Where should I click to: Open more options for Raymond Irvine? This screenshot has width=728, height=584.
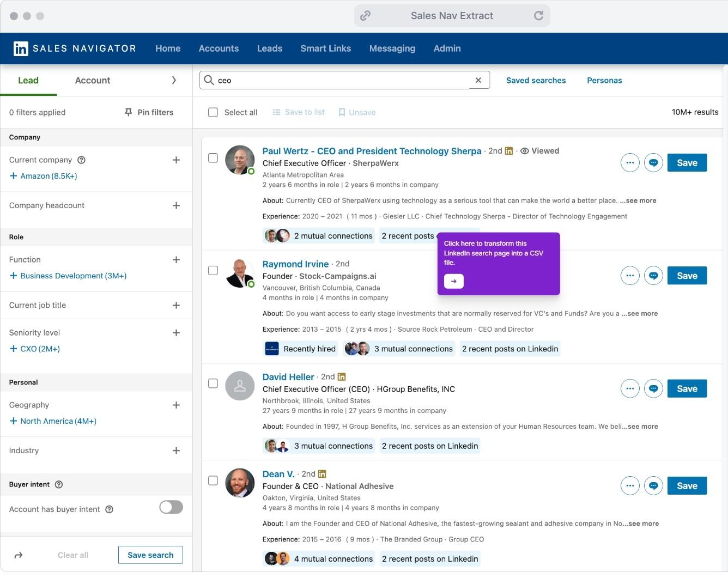630,276
